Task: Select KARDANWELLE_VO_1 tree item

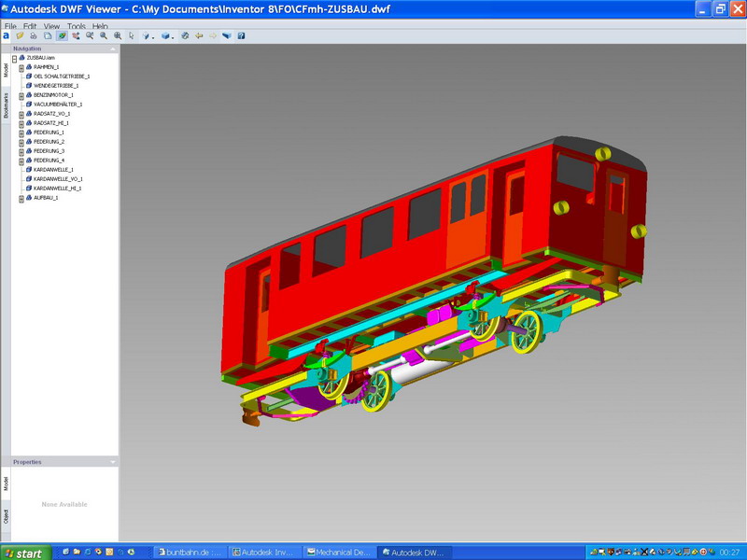Action: [58, 179]
